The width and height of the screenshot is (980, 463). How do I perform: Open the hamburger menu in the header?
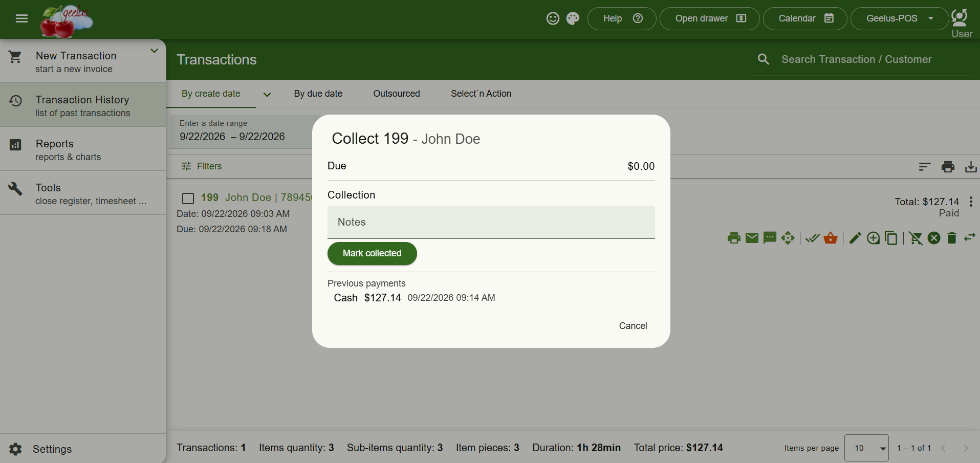click(21, 18)
